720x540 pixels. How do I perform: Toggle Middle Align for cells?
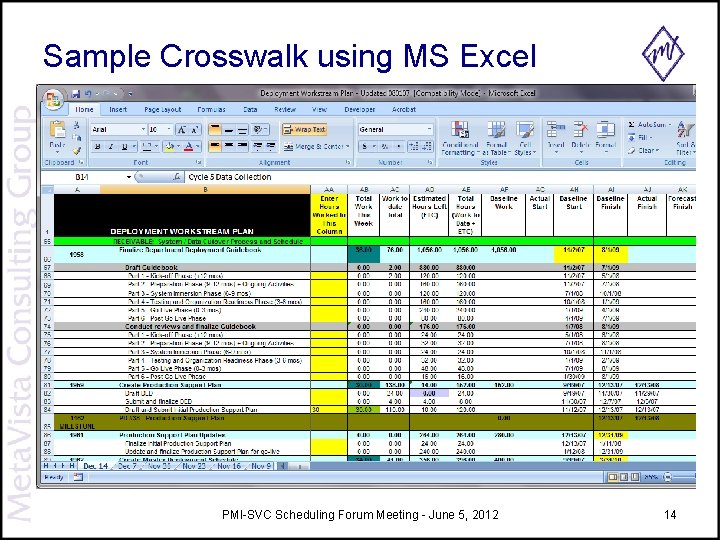(x=229, y=130)
